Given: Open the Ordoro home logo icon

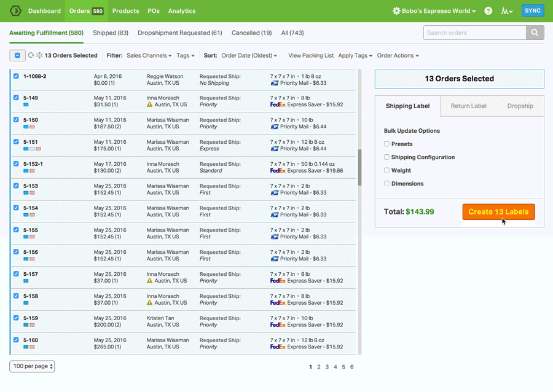Looking at the screenshot, I should [x=15, y=10].
